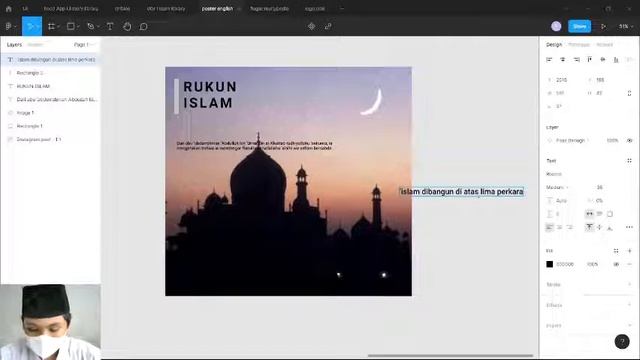Image resolution: width=640 pixels, height=360 pixels.
Task: Set text fixed size resizing
Action: coord(610,213)
